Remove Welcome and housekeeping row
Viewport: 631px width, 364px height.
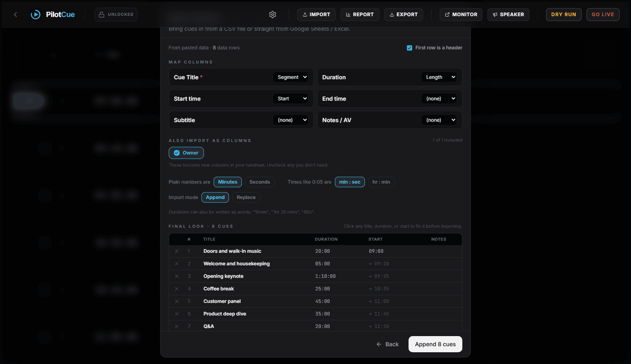click(177, 264)
